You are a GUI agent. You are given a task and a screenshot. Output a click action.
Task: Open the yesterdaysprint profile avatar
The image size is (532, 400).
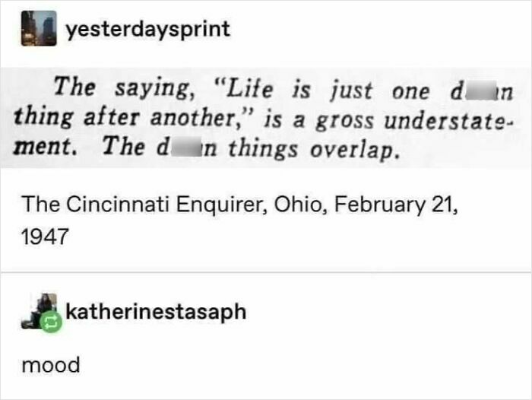pos(39,28)
